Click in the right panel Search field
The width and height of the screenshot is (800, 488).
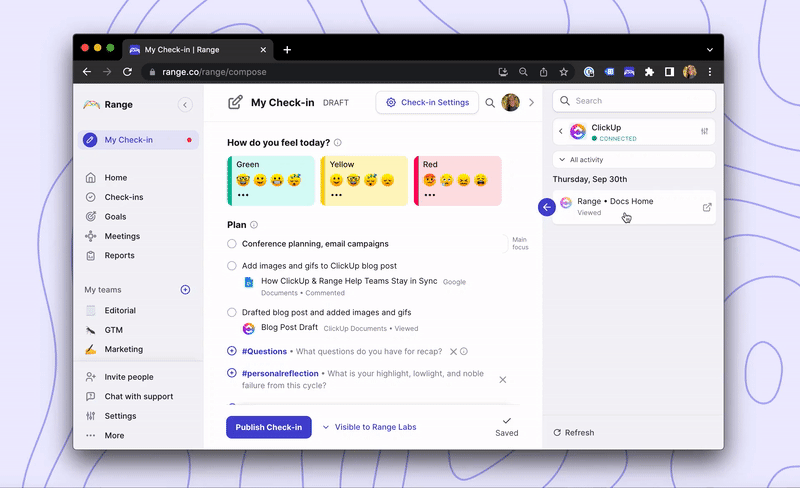pos(634,101)
